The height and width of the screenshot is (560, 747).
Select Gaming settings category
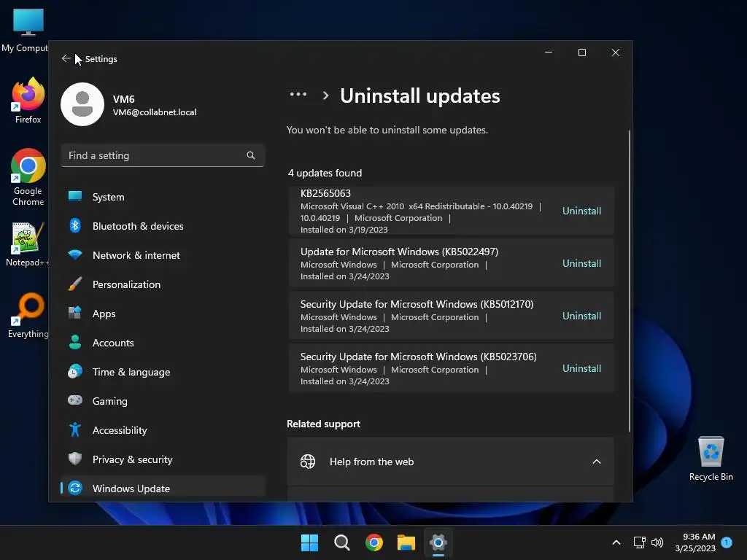click(163, 401)
